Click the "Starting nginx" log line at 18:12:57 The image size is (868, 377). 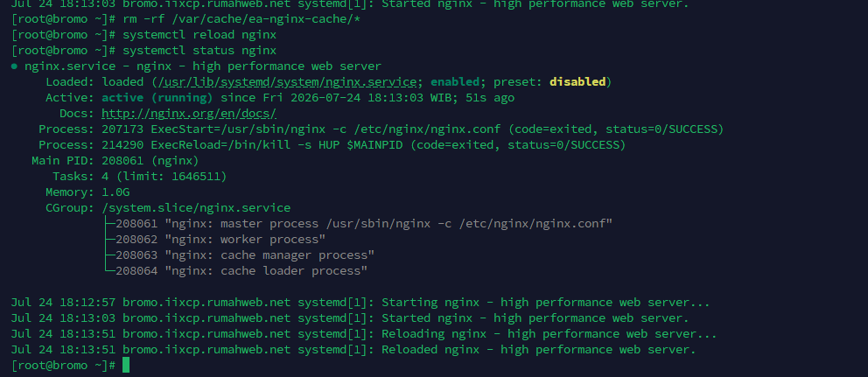[360, 303]
